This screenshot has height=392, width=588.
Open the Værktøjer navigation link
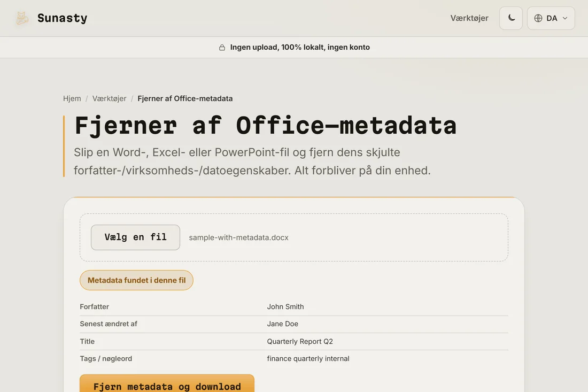point(469,18)
